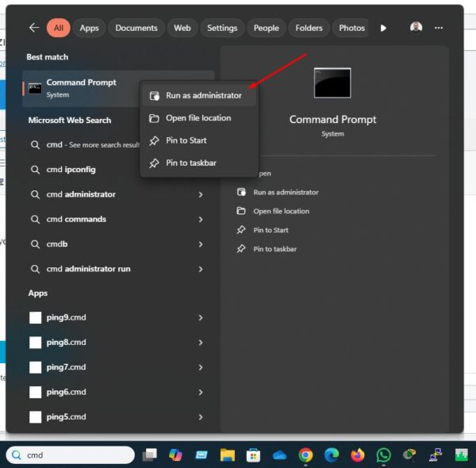This screenshot has width=476, height=468.
Task: Click the back arrow in search panel
Action: (34, 28)
